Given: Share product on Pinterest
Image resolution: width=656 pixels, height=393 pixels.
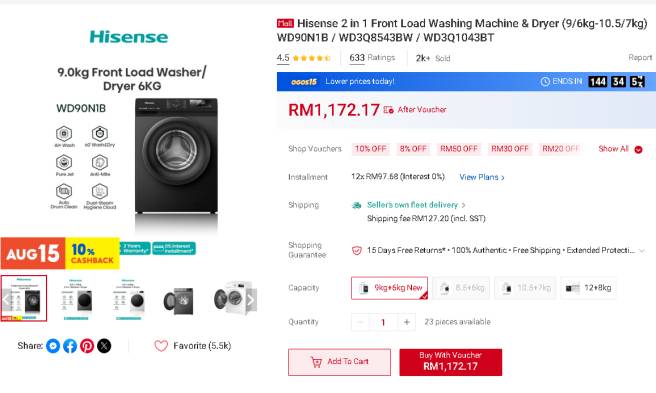Looking at the screenshot, I should 87,346.
